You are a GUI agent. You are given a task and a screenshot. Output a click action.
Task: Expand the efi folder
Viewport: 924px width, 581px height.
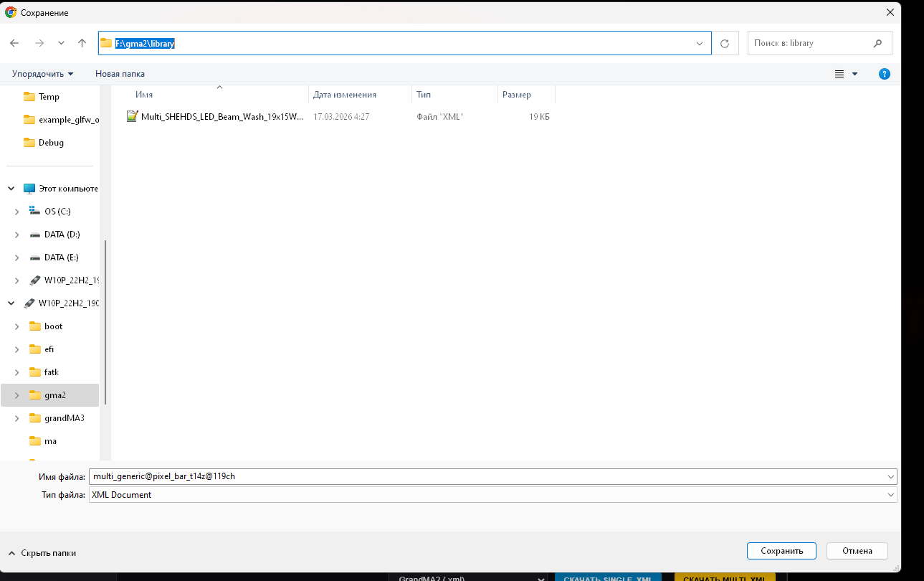(17, 349)
